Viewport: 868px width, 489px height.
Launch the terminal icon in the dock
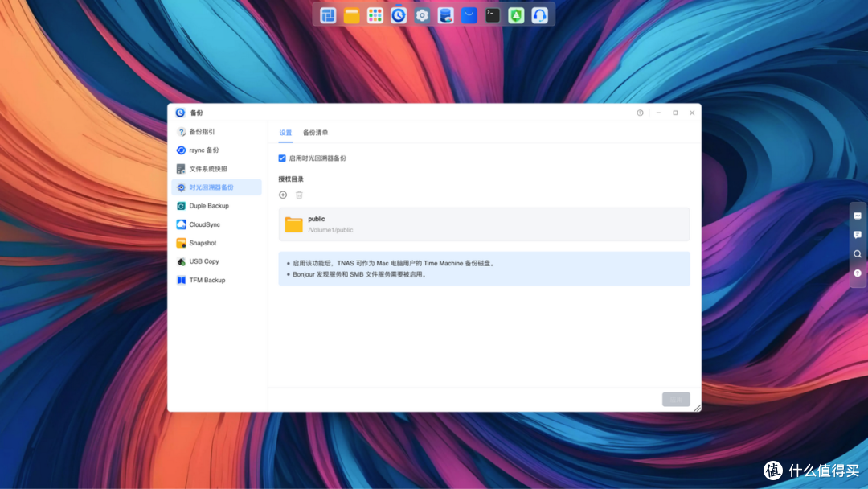(x=493, y=15)
